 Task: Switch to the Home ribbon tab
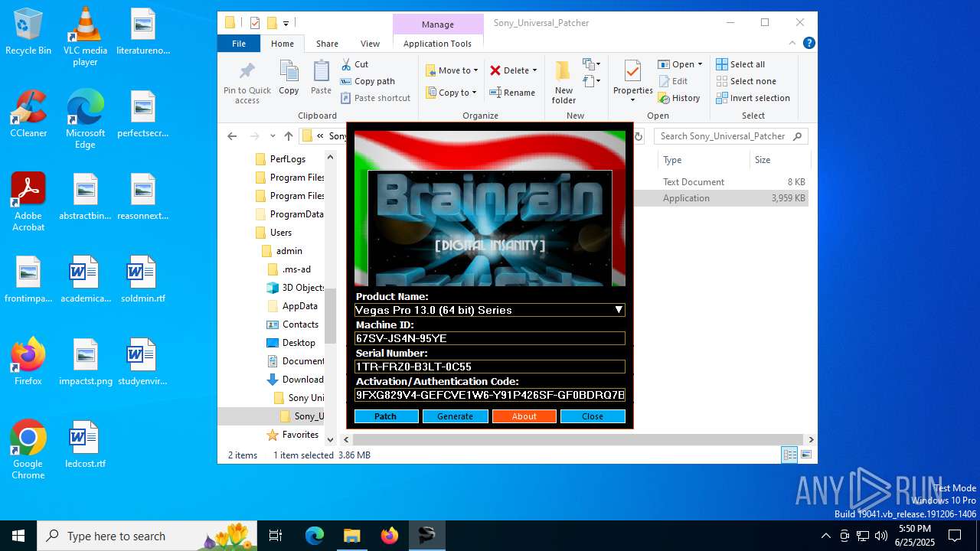[283, 44]
